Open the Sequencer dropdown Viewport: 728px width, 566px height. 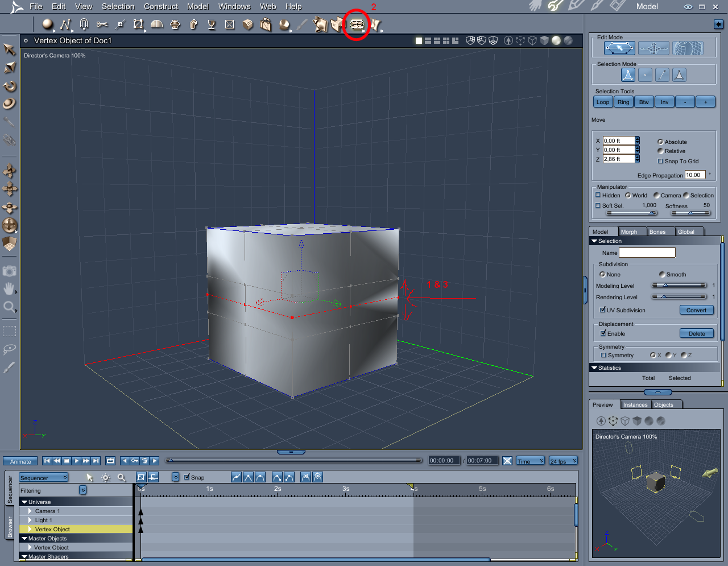coord(44,477)
